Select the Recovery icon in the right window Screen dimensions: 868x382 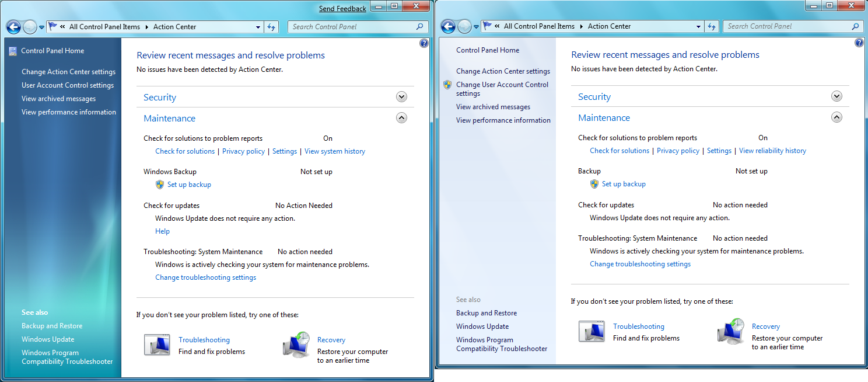pos(730,331)
